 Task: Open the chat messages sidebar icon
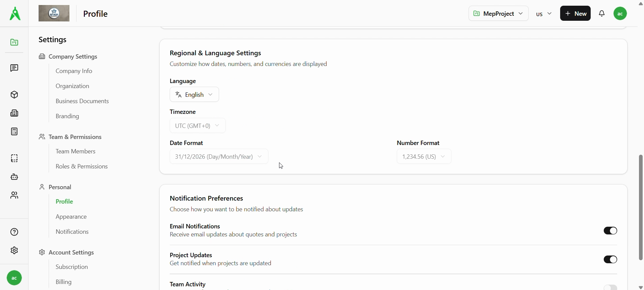(x=14, y=68)
